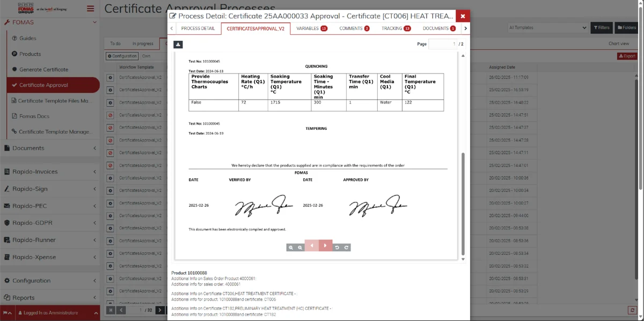
Task: Expand the Rapido-Sign section
Action: [50, 189]
